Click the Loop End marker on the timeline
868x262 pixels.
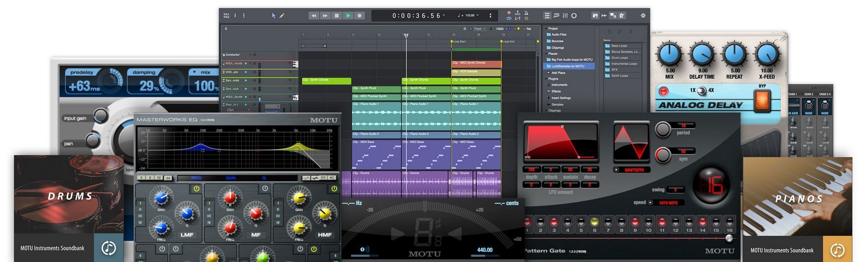pyautogui.click(x=501, y=41)
